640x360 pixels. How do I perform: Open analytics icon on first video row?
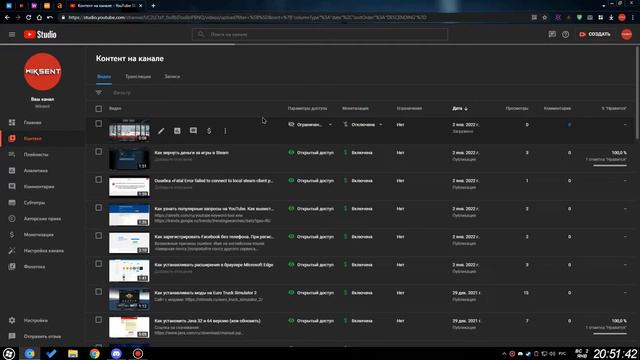177,131
